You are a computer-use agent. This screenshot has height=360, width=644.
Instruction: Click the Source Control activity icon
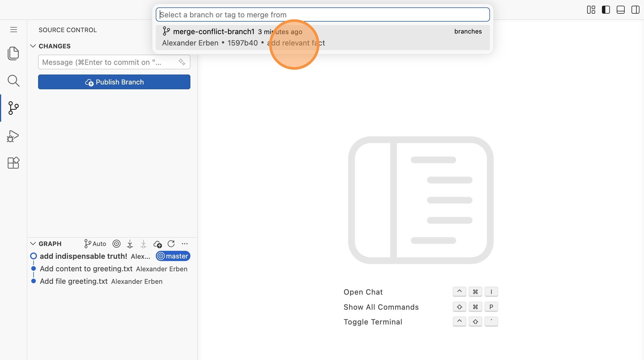13,108
